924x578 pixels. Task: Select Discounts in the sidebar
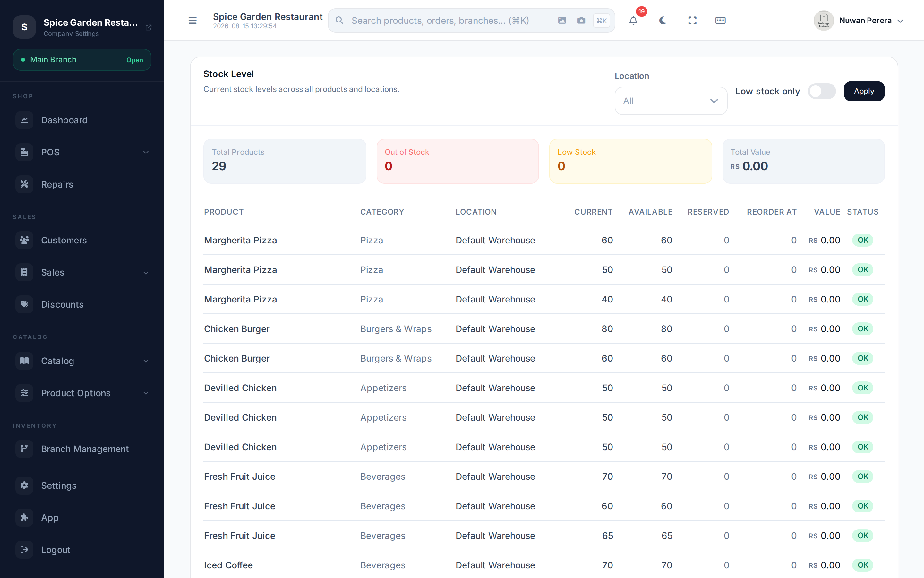coord(82,304)
